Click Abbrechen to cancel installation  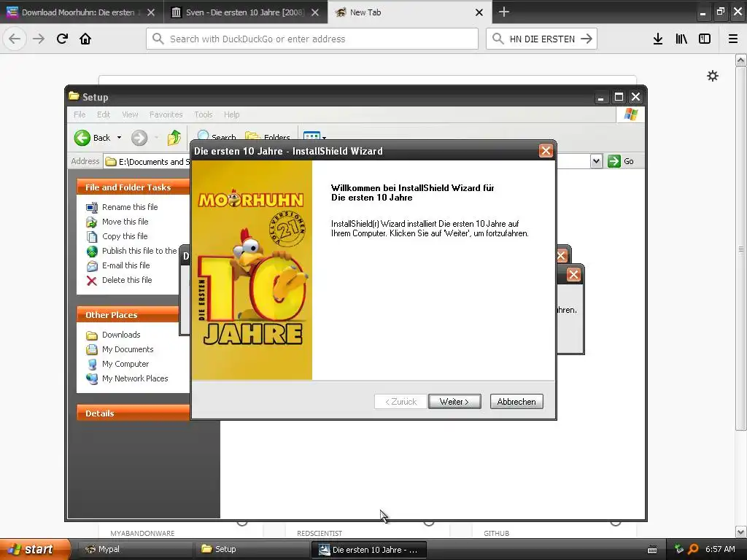pyautogui.click(x=516, y=402)
